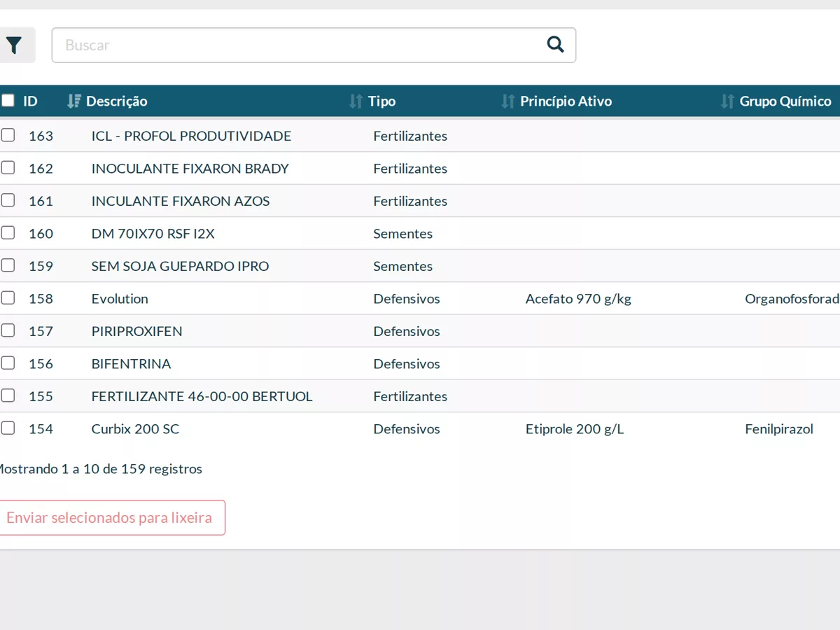Focus the Buscar search field
The width and height of the screenshot is (840, 630).
[x=314, y=45]
